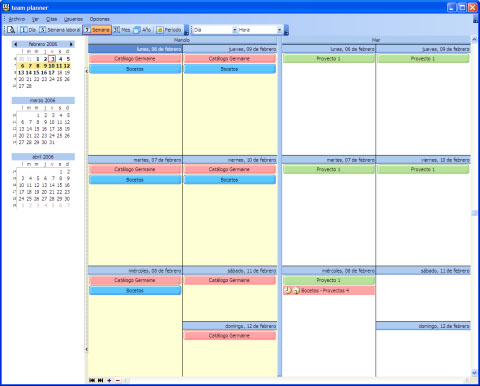This screenshot has height=386, width=480.
Task: Select the Año view icon
Action: click(142, 30)
